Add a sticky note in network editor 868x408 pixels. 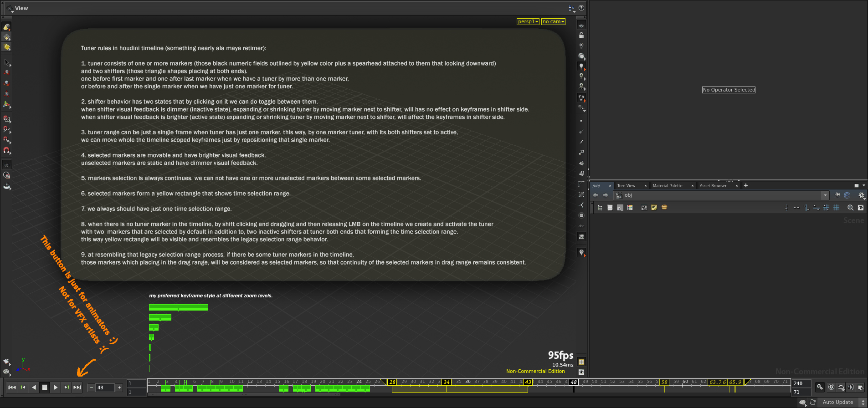point(654,208)
